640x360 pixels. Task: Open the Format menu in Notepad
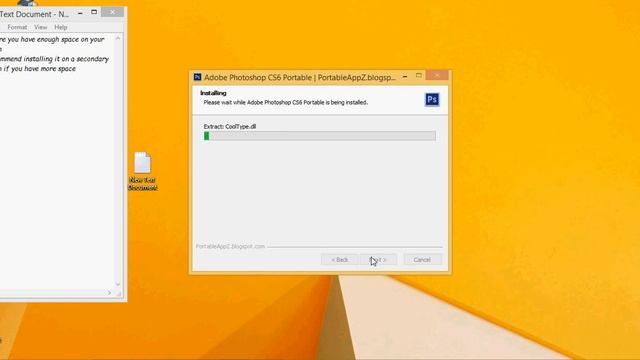coord(17,27)
